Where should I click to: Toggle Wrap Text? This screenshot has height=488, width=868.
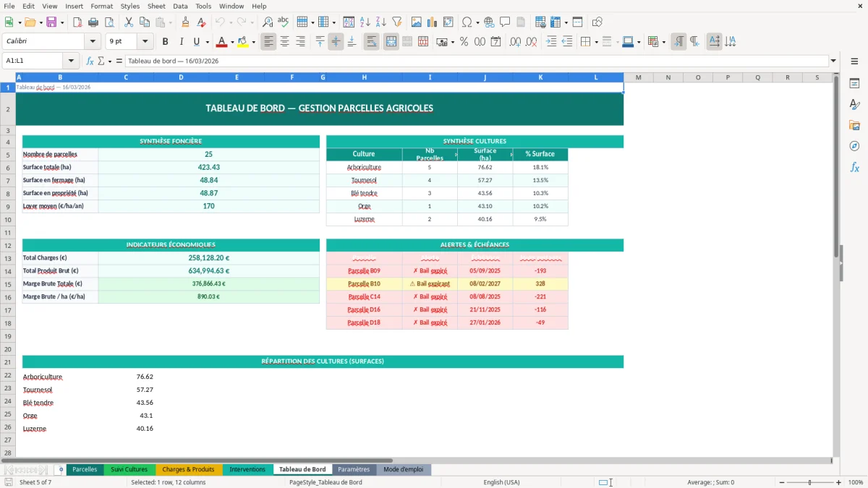pos(371,42)
